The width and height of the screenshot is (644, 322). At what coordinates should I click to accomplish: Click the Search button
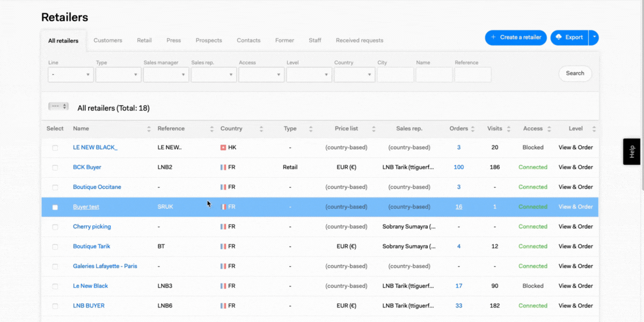point(575,74)
